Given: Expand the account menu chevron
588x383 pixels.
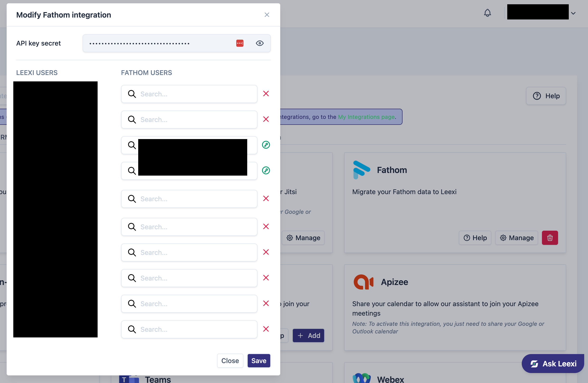Looking at the screenshot, I should click(x=574, y=13).
